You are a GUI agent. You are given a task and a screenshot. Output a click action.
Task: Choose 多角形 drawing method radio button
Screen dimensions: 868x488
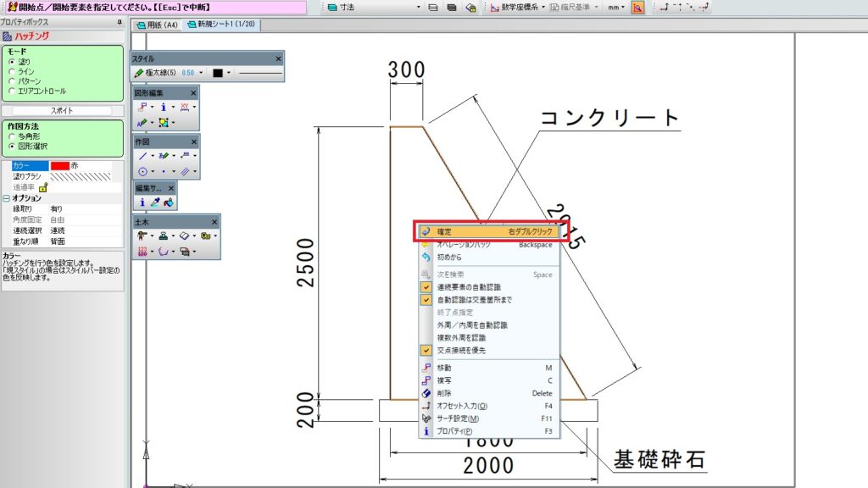12,136
